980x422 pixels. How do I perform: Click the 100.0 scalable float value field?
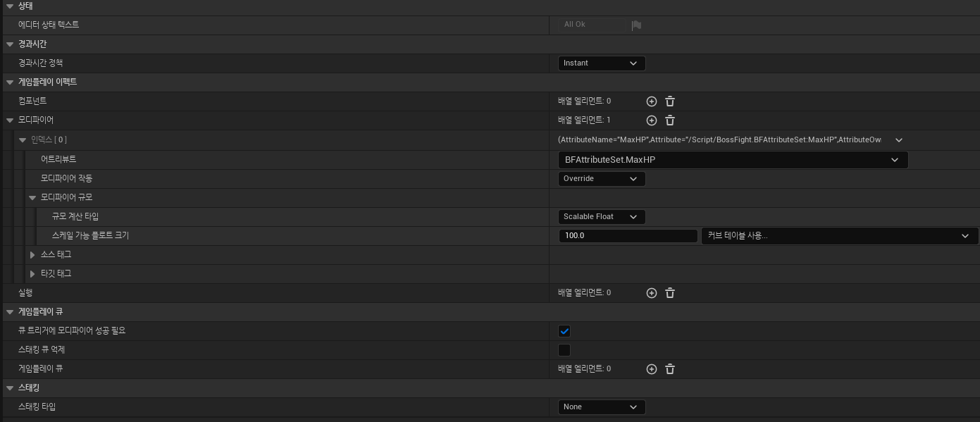tap(628, 236)
